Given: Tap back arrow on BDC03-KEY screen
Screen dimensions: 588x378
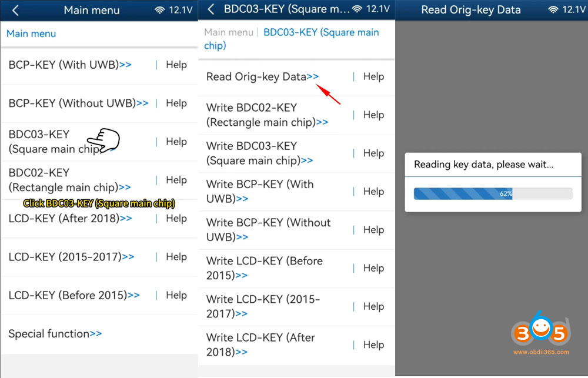Looking at the screenshot, I should coord(211,9).
